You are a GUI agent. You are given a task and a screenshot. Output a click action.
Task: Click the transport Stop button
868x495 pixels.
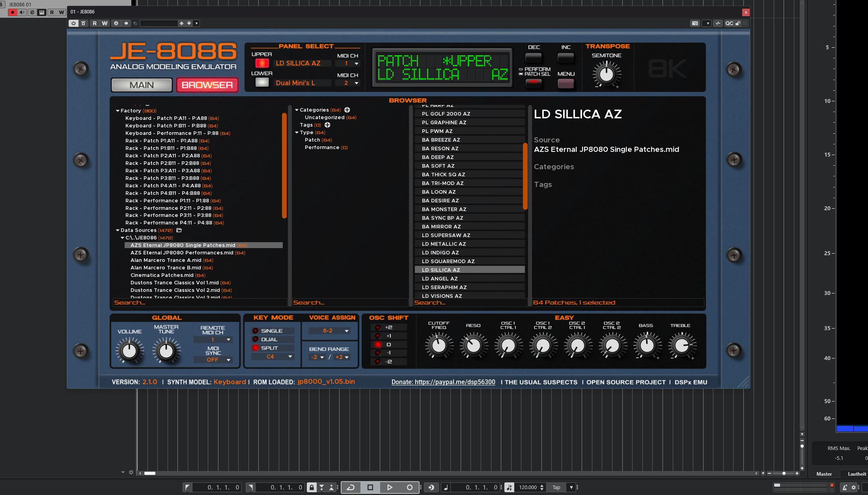[370, 488]
